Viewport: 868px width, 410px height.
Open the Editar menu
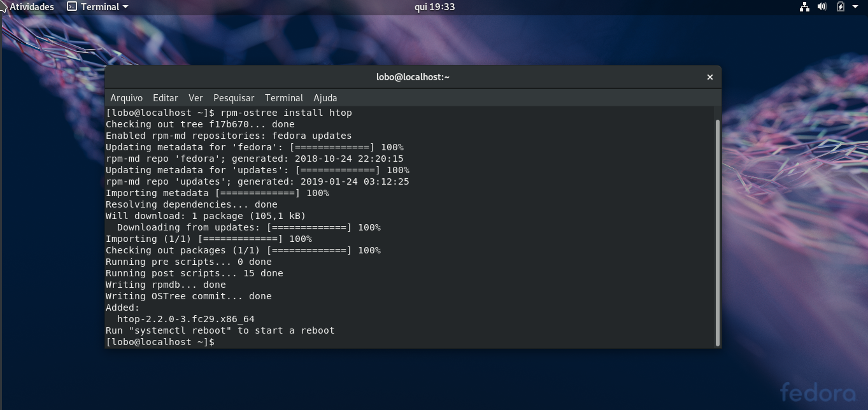click(x=165, y=97)
